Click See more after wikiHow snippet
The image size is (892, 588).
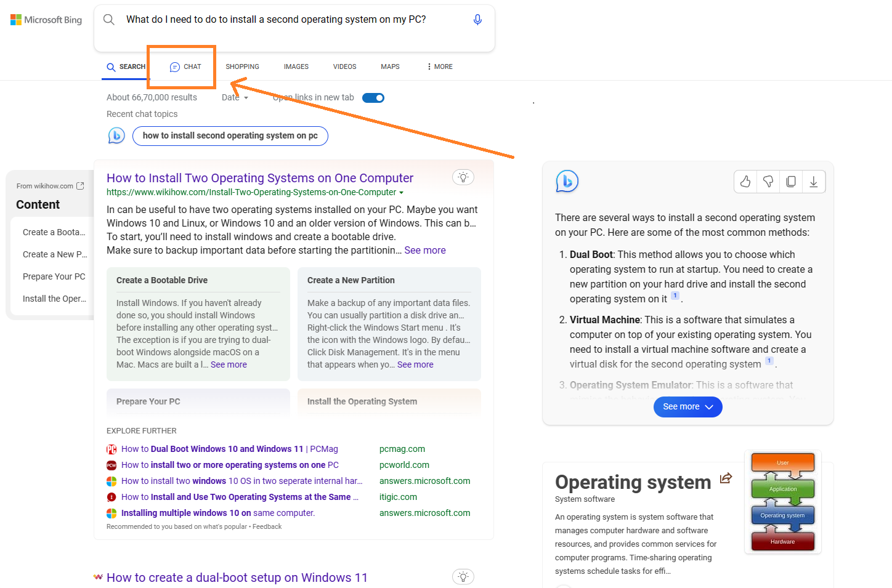425,250
